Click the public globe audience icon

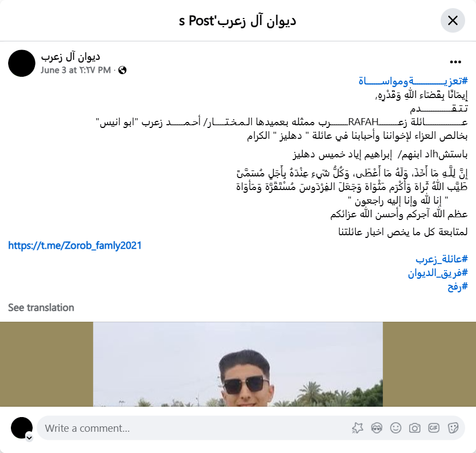coord(122,70)
